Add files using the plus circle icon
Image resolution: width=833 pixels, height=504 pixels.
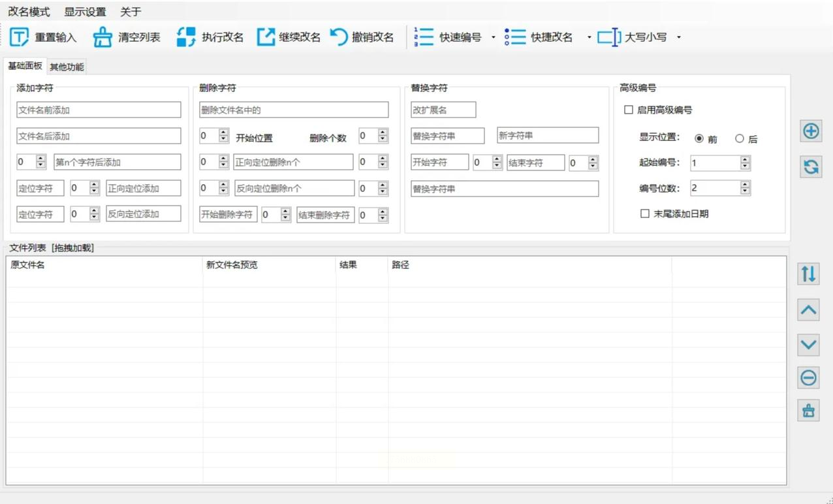pos(810,131)
